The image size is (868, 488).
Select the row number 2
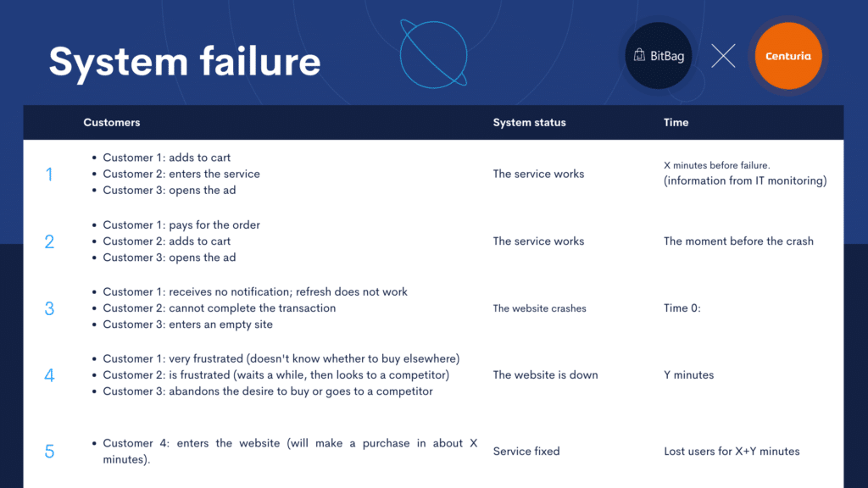[49, 241]
